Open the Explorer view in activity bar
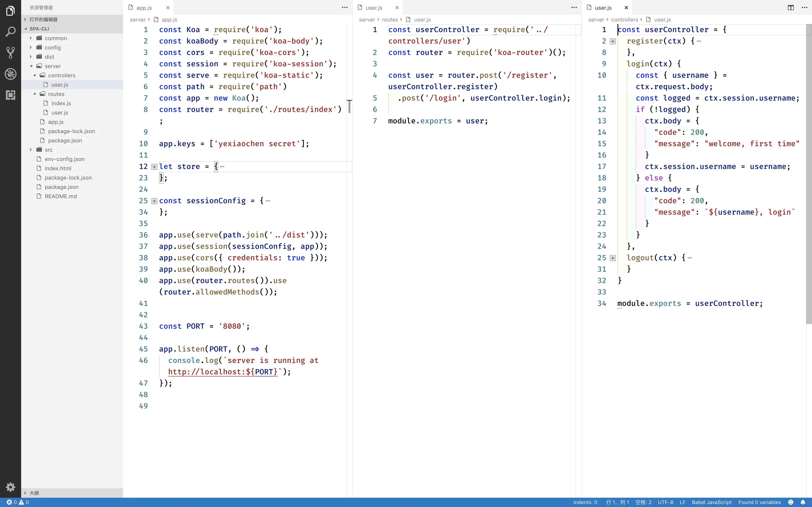 [x=10, y=11]
